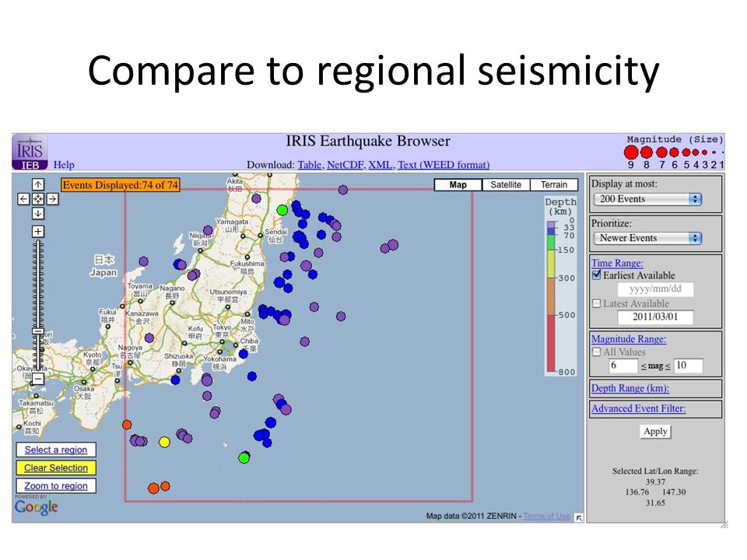The height and width of the screenshot is (560, 747).
Task: Click the center map reset button
Action: (38, 199)
